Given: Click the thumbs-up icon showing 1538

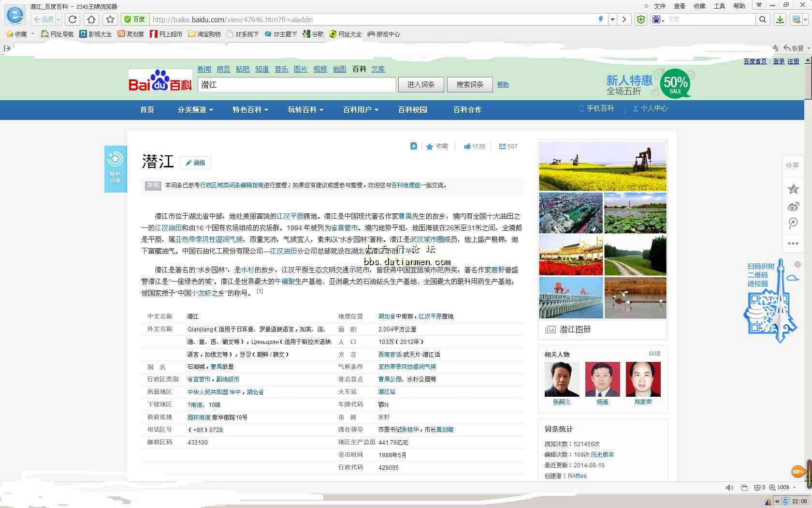Looking at the screenshot, I should (467, 146).
